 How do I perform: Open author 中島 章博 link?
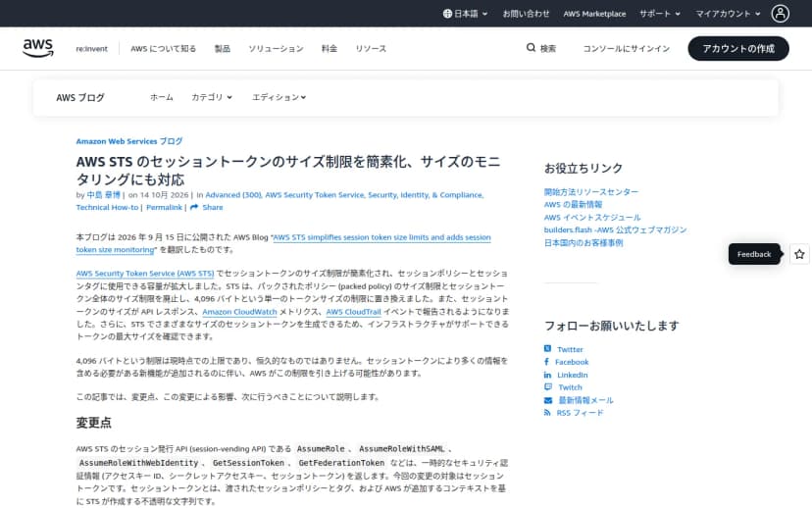104,195
